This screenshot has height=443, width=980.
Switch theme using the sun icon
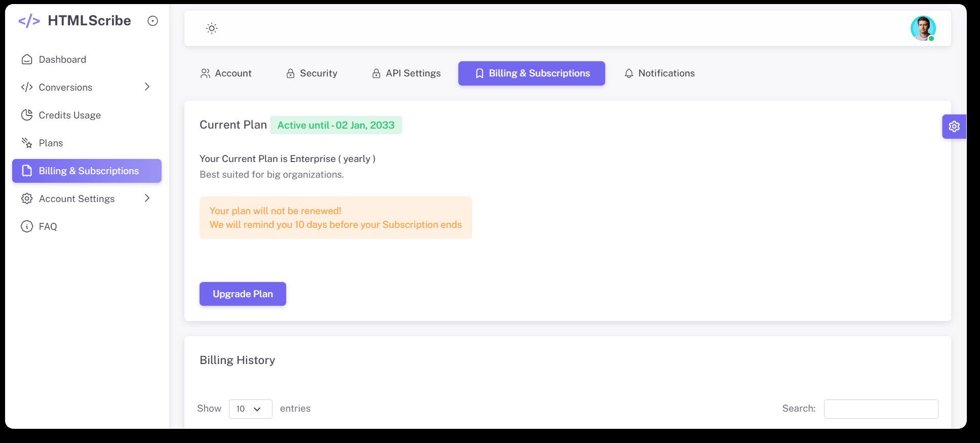[212, 28]
